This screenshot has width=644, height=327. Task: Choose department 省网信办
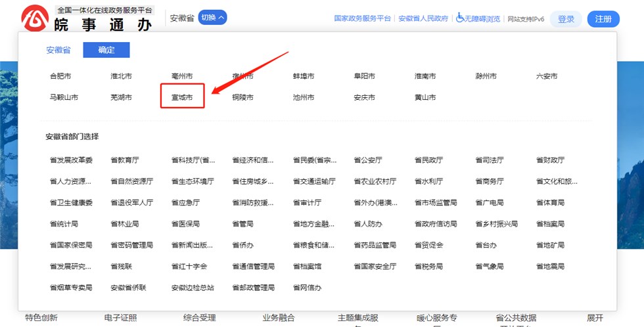308,288
